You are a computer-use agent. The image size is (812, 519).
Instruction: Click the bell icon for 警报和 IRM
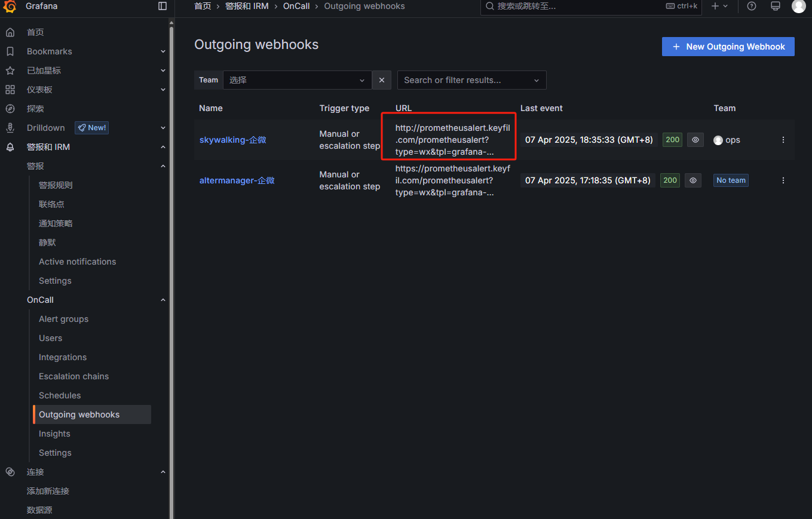(10, 147)
